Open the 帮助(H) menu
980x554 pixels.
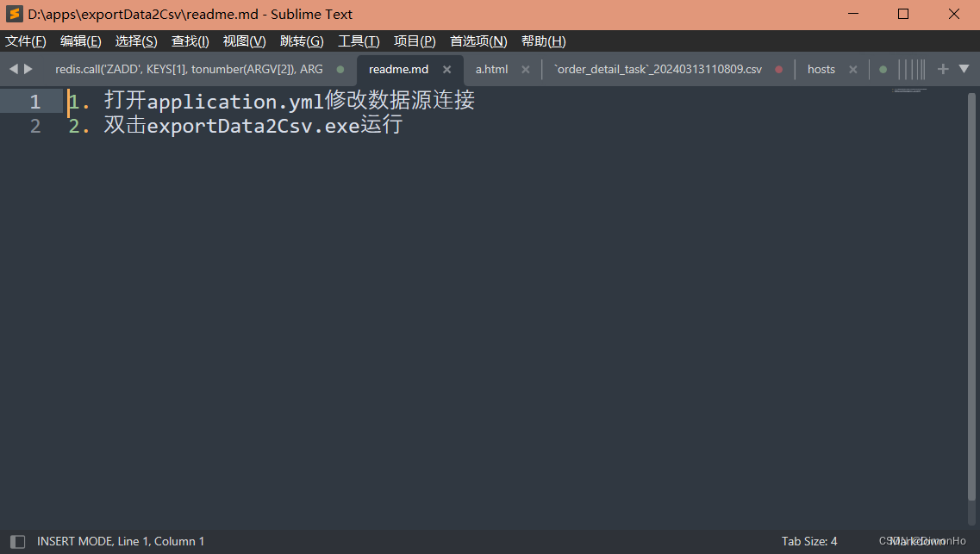543,41
